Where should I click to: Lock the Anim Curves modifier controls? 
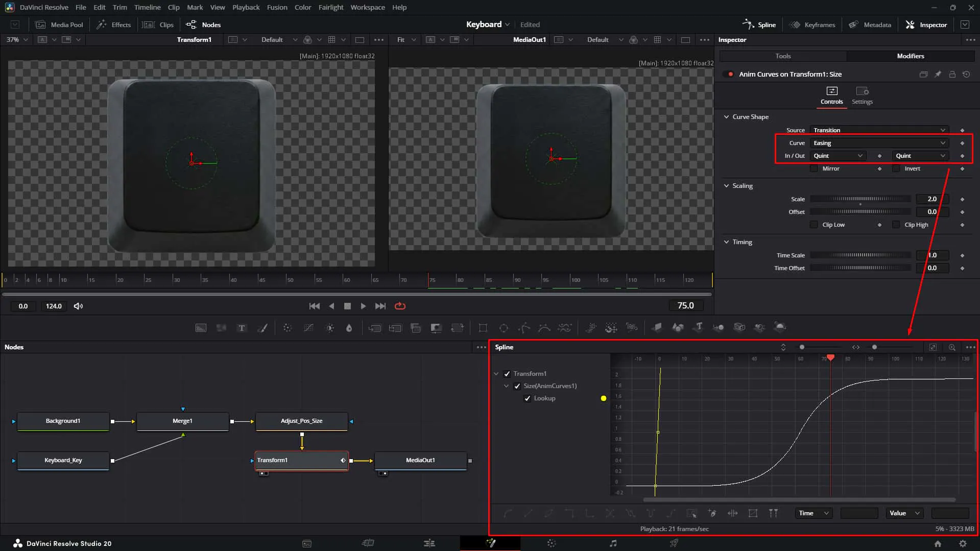[952, 74]
